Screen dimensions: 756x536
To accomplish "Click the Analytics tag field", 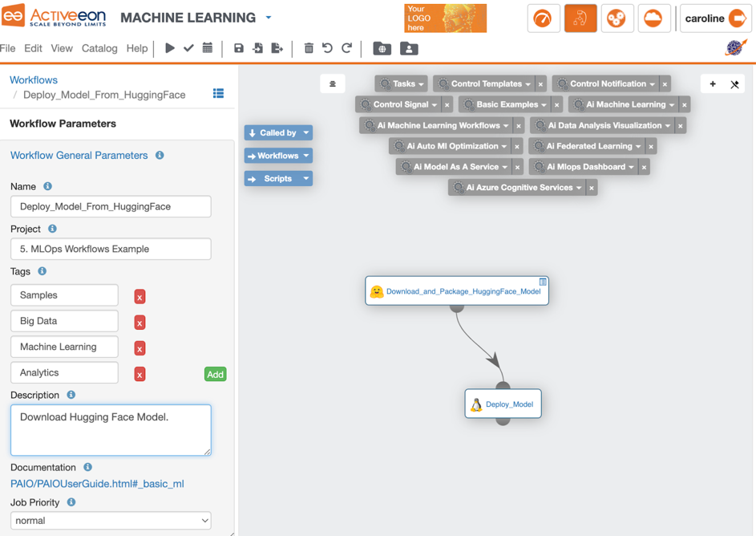I will coord(65,372).
